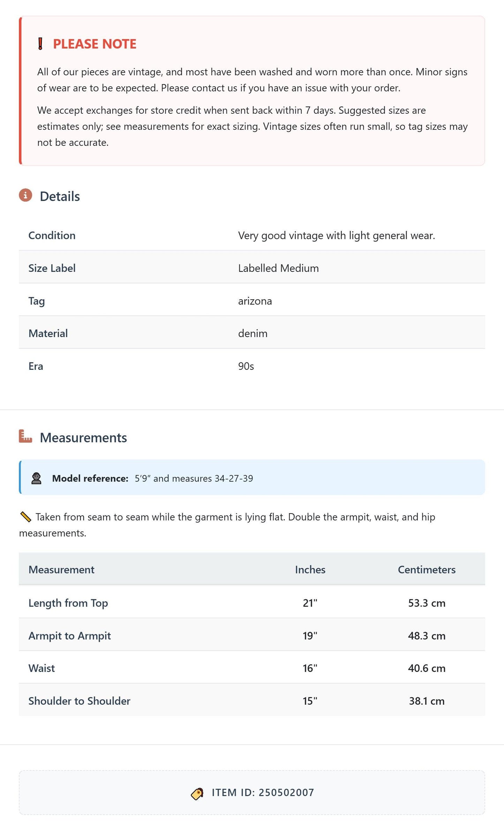This screenshot has height=831, width=504.
Task: Select the ITEM ID 250502007 text
Action: [x=263, y=793]
